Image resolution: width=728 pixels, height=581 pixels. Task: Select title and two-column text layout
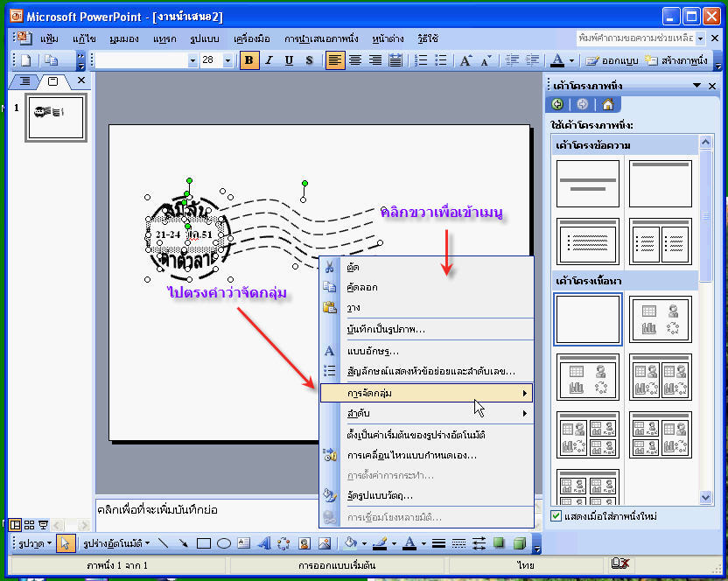pyautogui.click(x=661, y=241)
